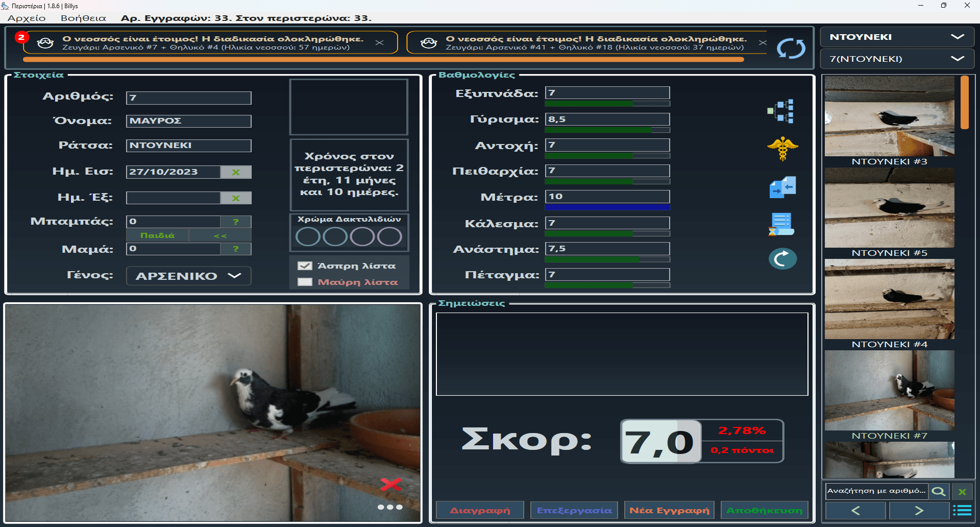Screen dimensions: 980x527
Task: Go to previous record arrow
Action: [855, 510]
